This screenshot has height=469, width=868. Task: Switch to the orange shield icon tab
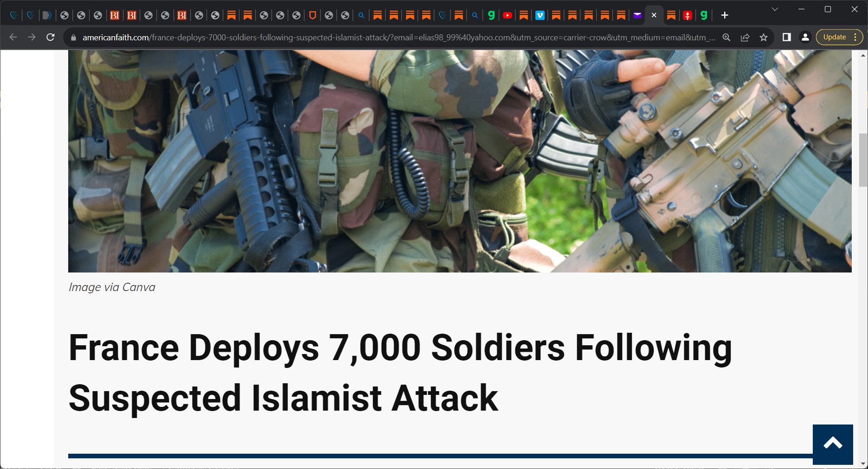click(x=313, y=15)
